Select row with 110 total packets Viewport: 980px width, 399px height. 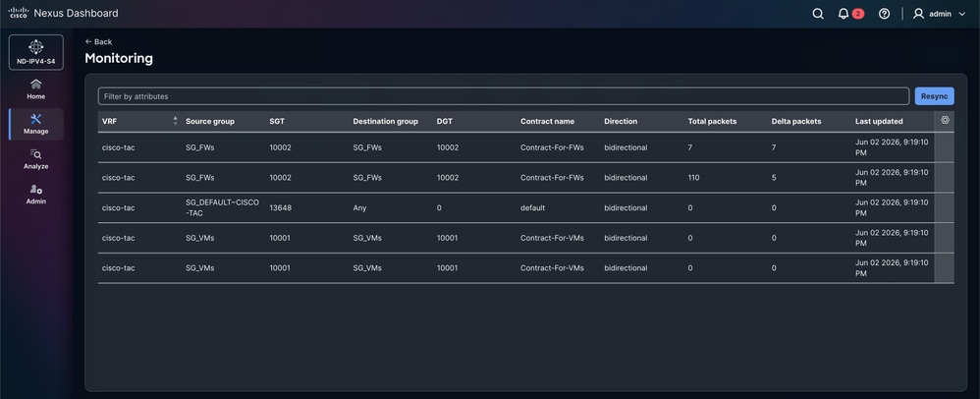point(516,178)
